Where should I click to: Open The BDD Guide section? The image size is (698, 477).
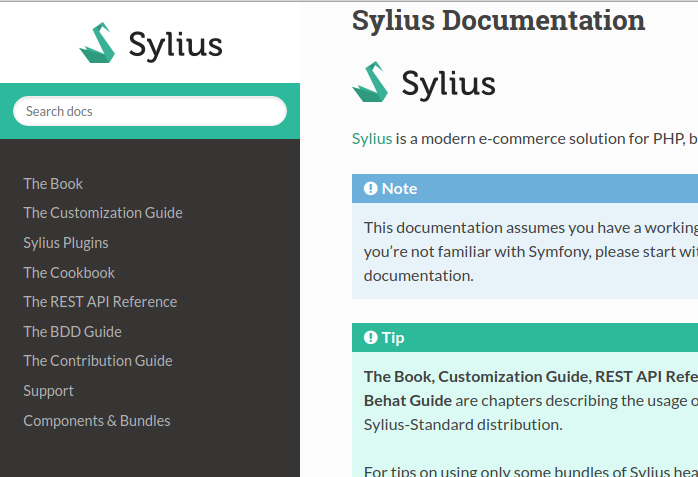(x=73, y=332)
